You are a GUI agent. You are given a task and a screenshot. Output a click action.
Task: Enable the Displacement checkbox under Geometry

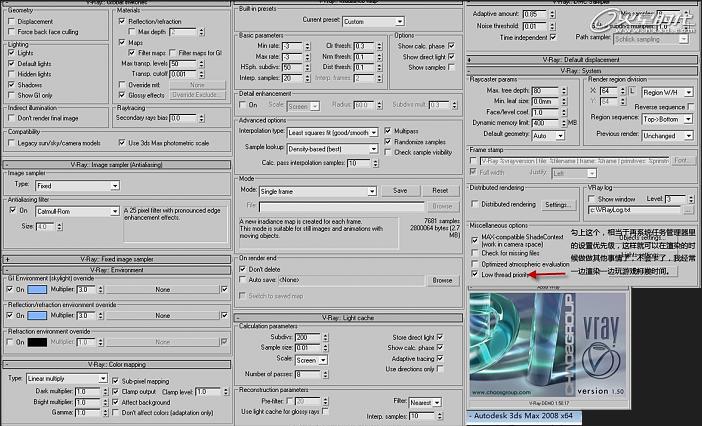tap(12, 21)
